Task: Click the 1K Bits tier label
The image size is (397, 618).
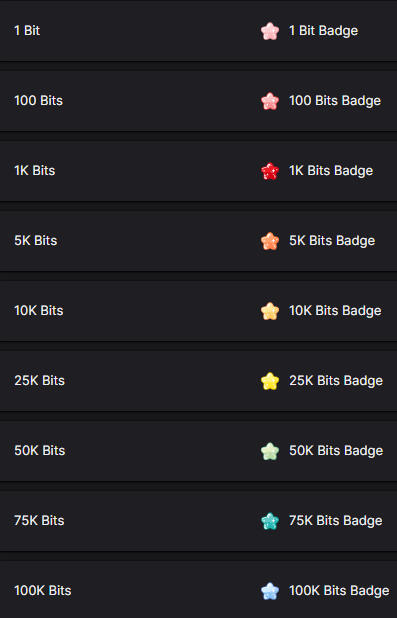Action: [x=35, y=171]
